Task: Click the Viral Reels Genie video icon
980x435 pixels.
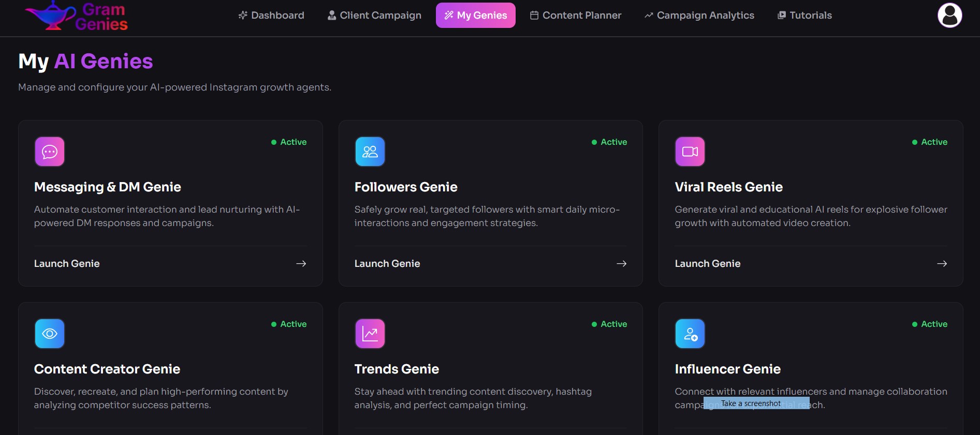Action: 690,152
